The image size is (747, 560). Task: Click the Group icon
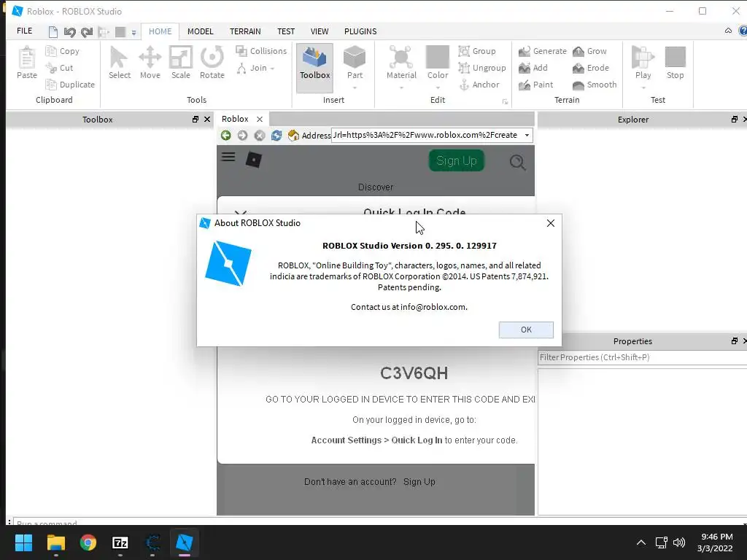[x=464, y=51]
